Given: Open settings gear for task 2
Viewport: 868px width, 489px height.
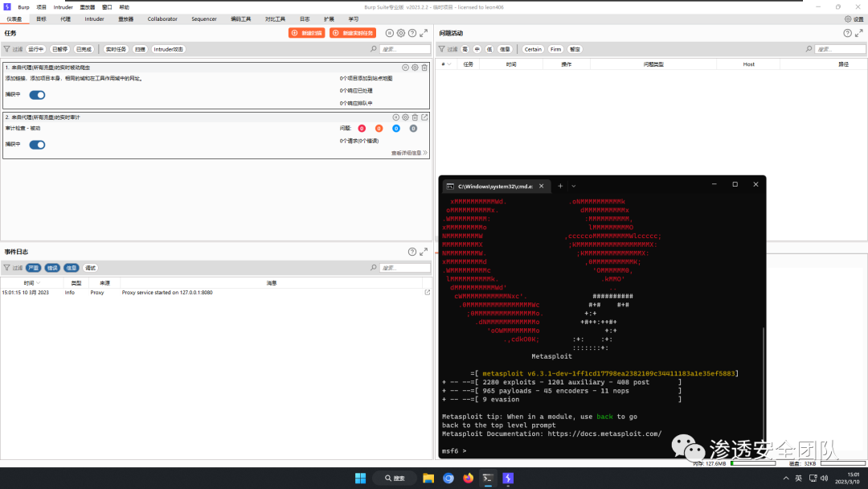Looking at the screenshot, I should click(405, 117).
